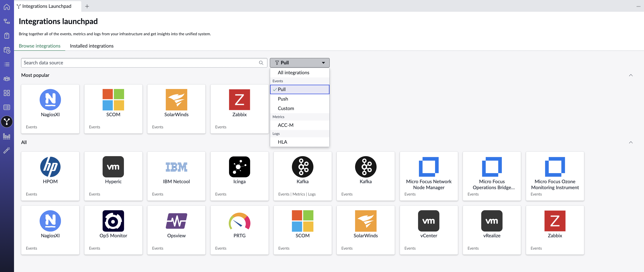Select the checked Pull filter option
This screenshot has height=272, width=644.
point(300,89)
